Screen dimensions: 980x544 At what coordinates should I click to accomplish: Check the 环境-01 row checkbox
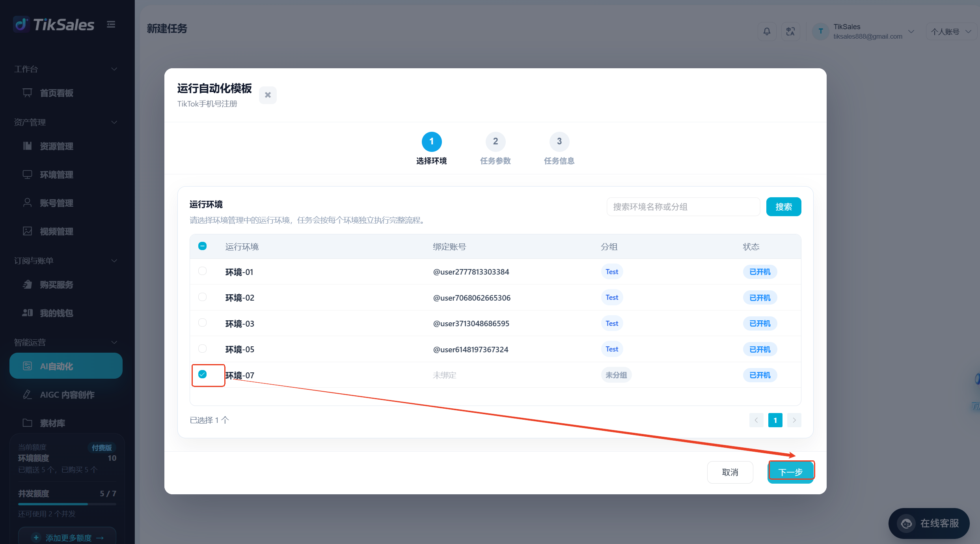202,271
